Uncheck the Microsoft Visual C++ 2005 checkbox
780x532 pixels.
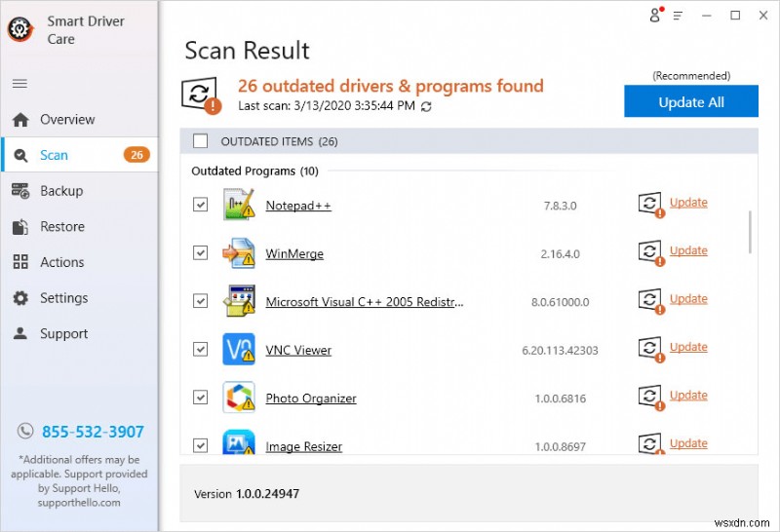201,301
